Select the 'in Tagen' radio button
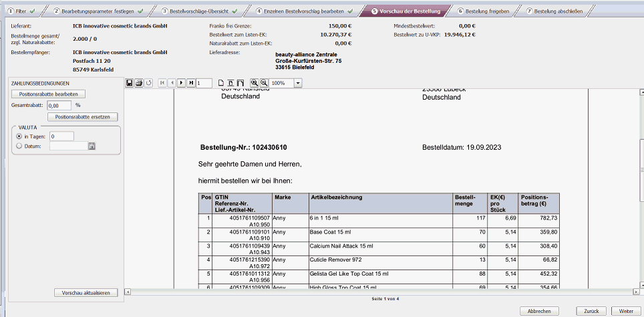This screenshot has height=317, width=644. (19, 136)
